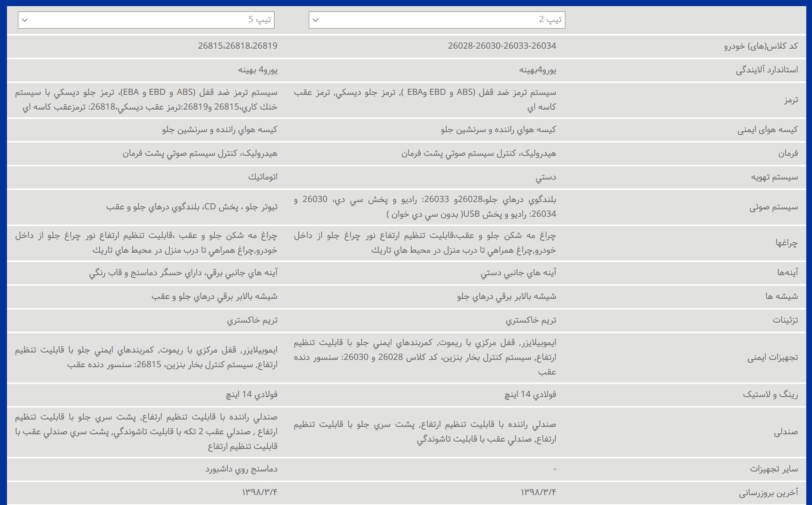
Task: Click یورو4بهینه in the تیپ 2 column
Action: tap(538, 70)
